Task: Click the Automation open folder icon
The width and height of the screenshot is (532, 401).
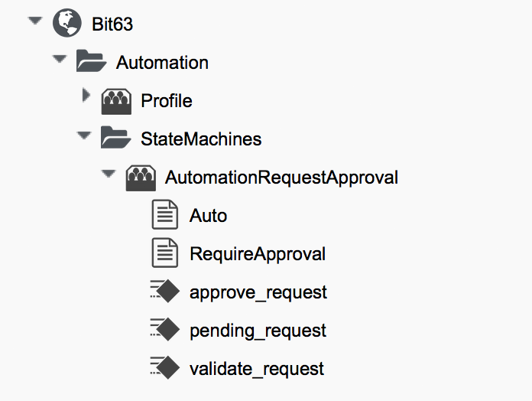Action: pyautogui.click(x=92, y=62)
